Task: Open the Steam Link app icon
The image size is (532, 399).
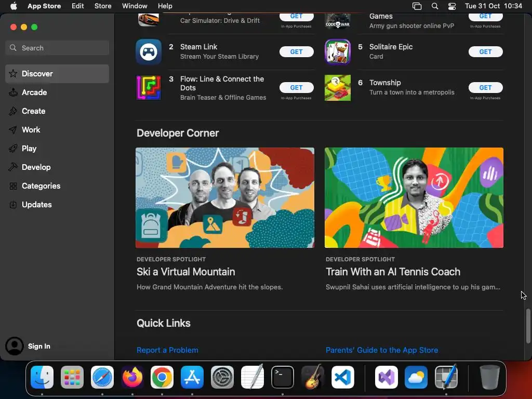Action: tap(149, 52)
